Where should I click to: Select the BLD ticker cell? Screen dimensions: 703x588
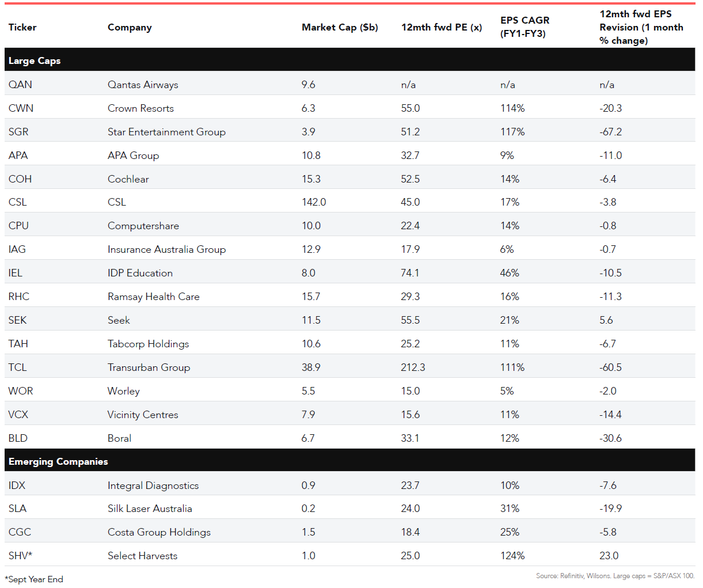coord(18,438)
